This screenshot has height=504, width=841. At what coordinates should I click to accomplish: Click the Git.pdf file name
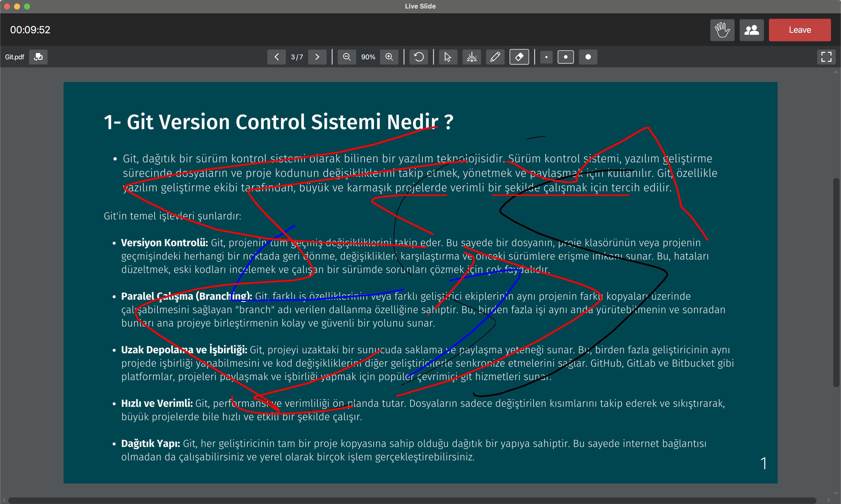[15, 57]
